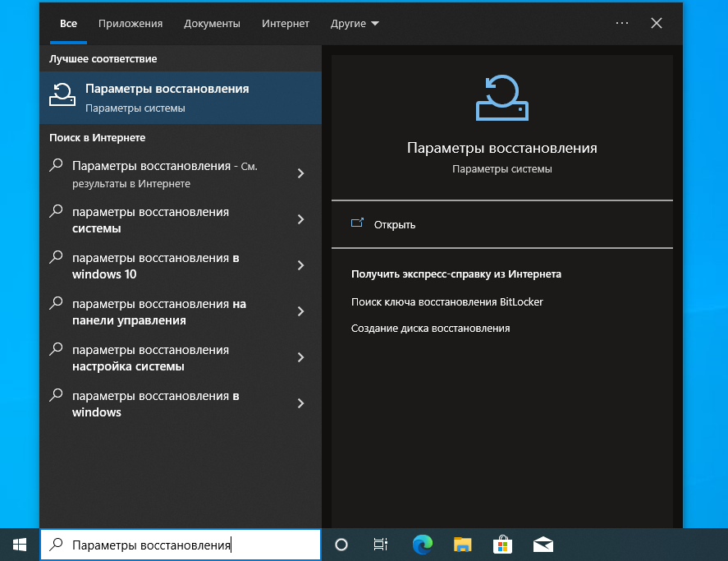Select suggestion 'параметры восстановления настройка системы'

coord(181,357)
